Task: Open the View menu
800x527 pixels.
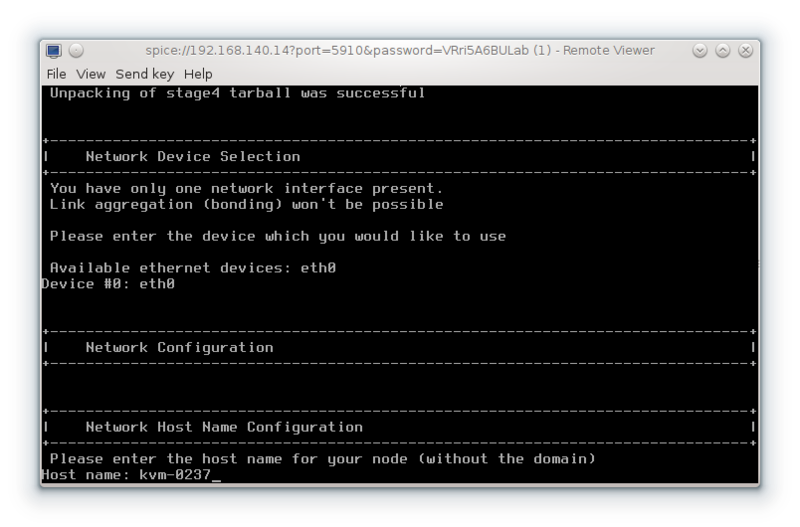Action: [90, 74]
